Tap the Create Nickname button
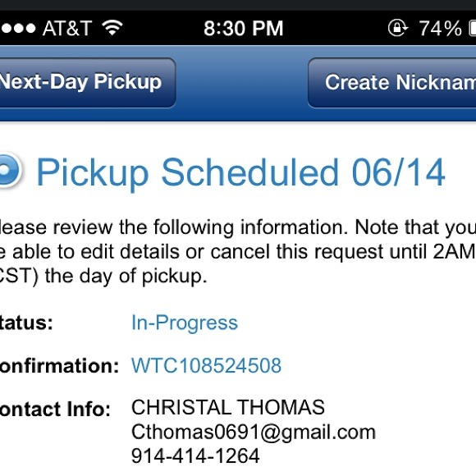Viewport: 476px width, 476px height. coord(392,83)
